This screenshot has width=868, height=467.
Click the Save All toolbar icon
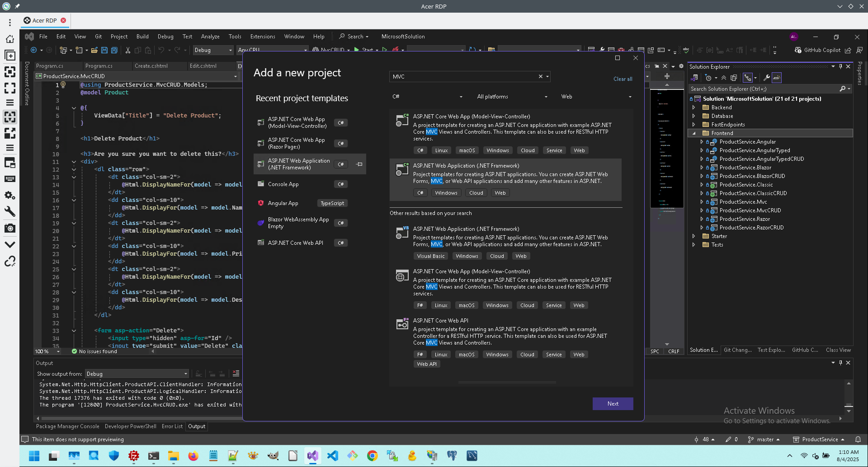(x=114, y=50)
